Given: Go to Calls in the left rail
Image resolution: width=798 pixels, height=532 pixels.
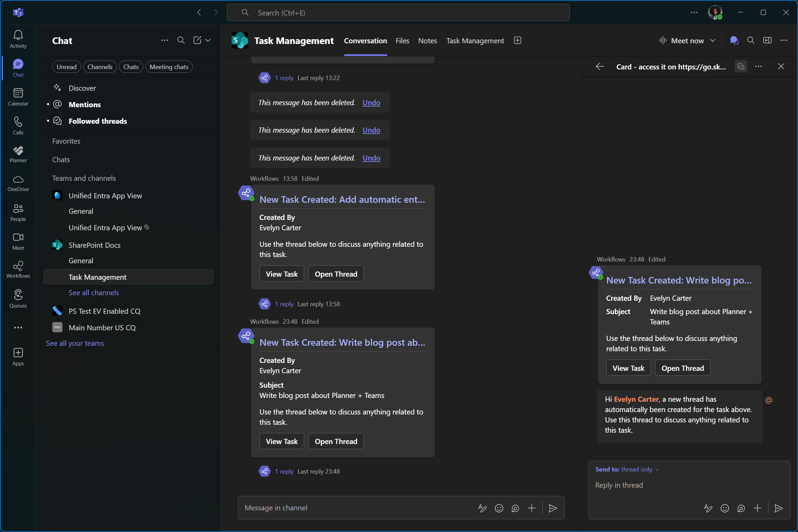Looking at the screenshot, I should coord(18,126).
